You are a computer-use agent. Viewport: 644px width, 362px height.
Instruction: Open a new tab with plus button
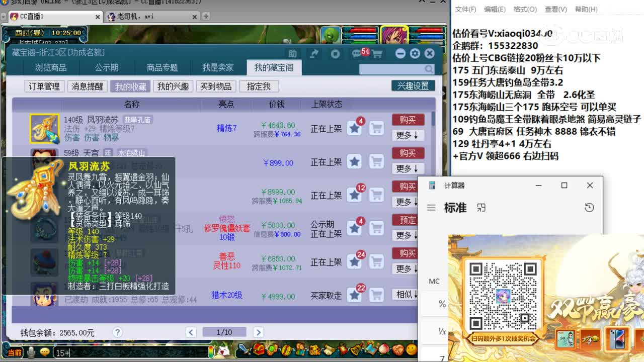206,16
